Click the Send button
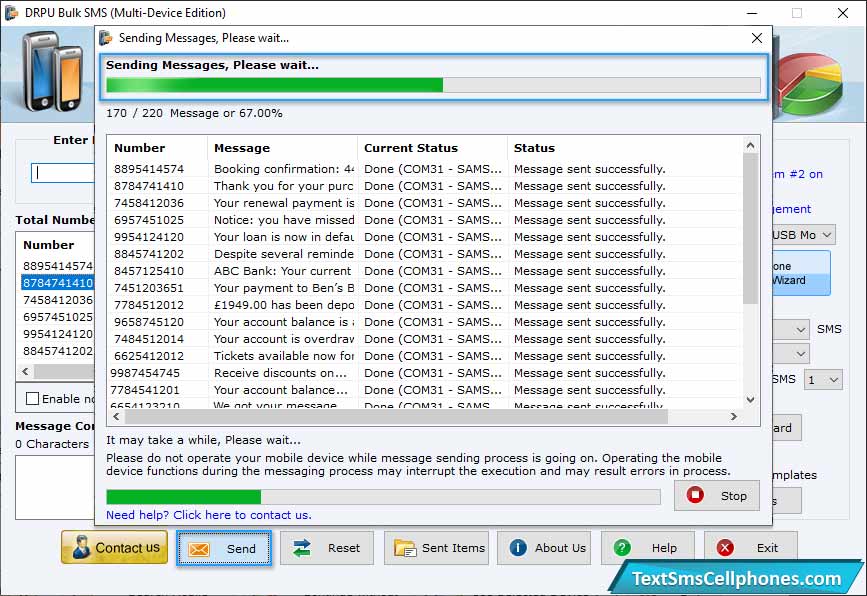The image size is (867, 596). click(224, 548)
